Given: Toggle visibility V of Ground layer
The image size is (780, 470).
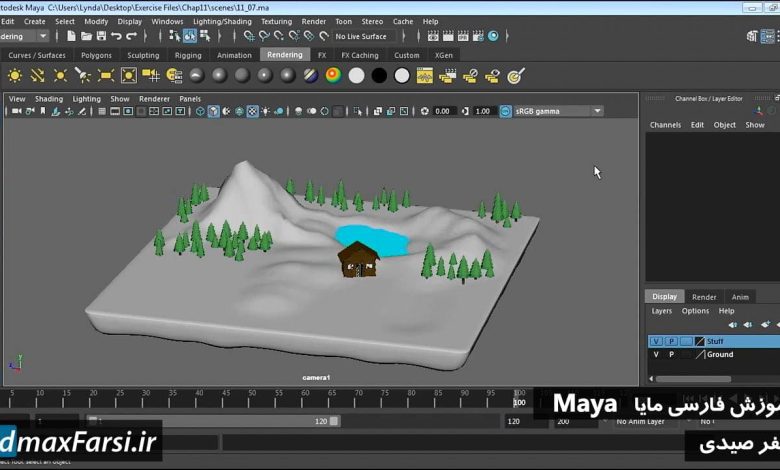Looking at the screenshot, I should [x=656, y=354].
